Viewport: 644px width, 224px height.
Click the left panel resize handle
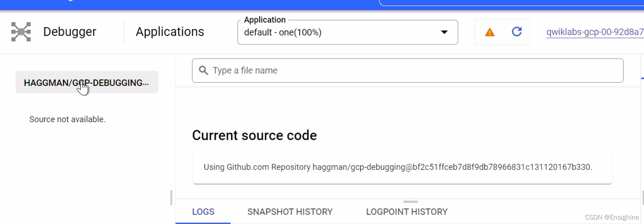pos(171,198)
